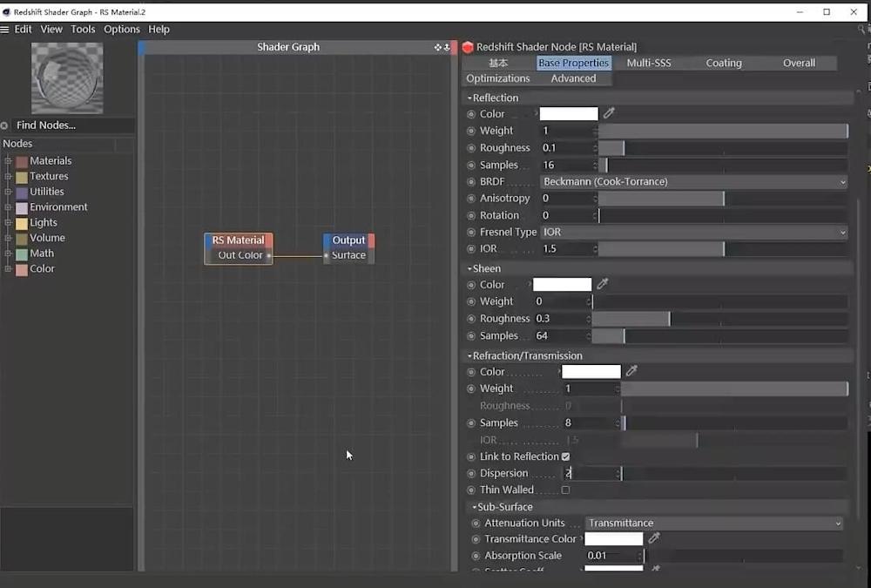Click the material preview sphere thumbnail

(67, 78)
